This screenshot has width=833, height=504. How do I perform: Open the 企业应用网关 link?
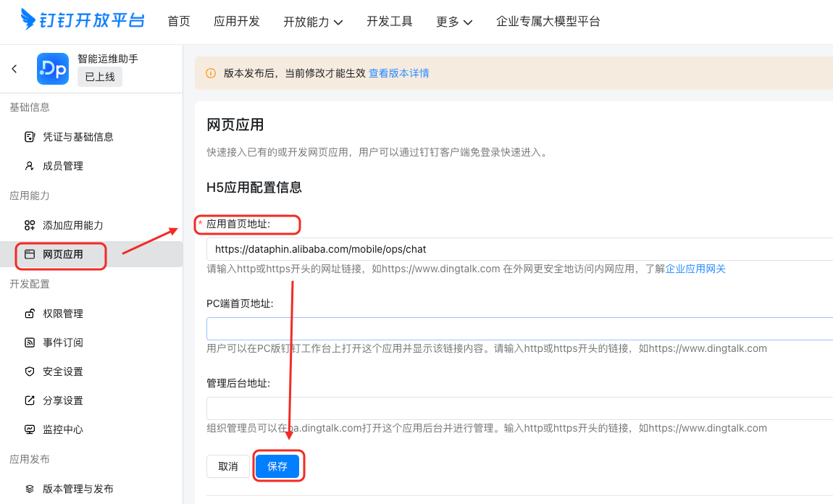point(695,269)
